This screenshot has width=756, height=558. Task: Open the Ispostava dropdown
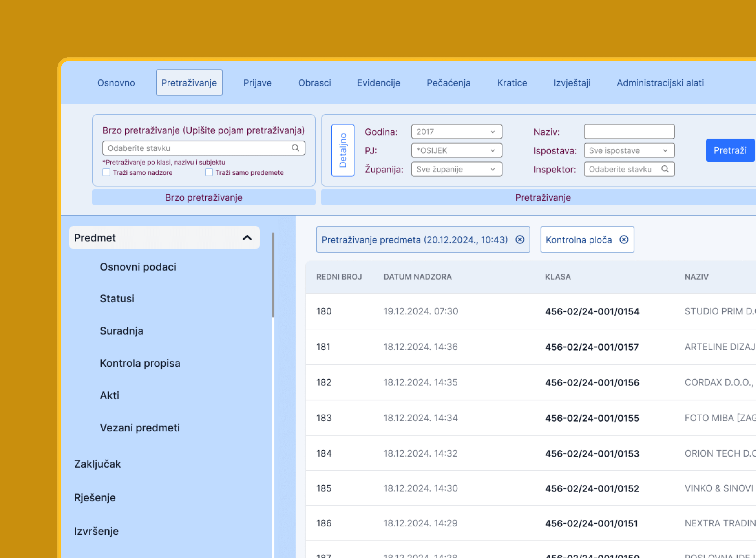[x=629, y=150]
